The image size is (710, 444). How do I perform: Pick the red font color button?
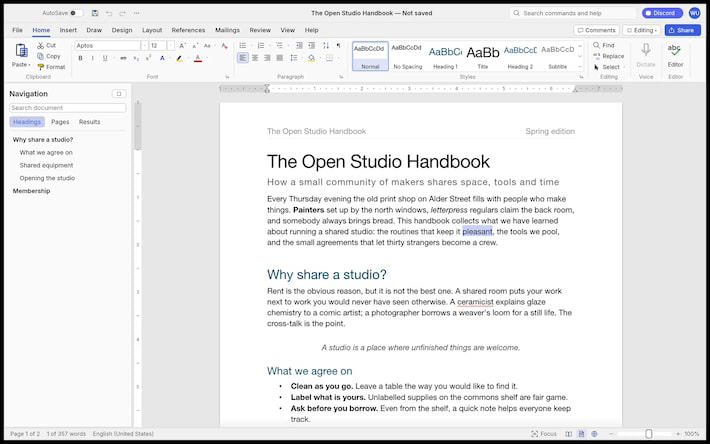click(197, 58)
